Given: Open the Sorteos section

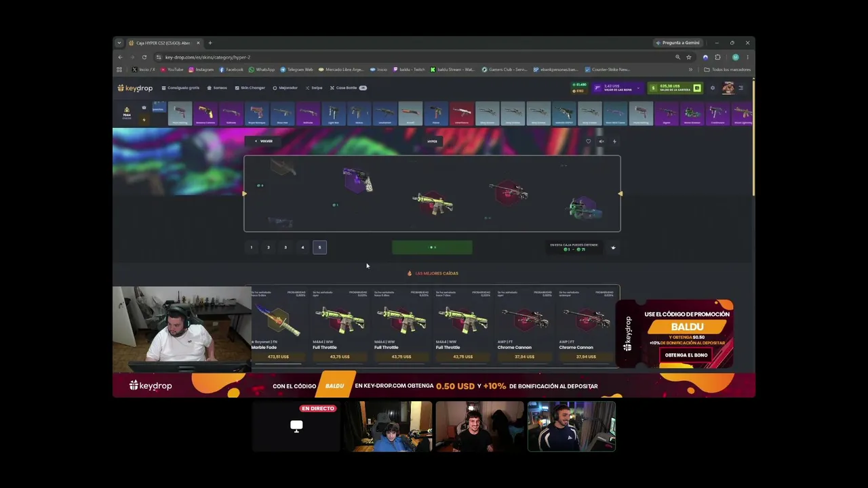Looking at the screenshot, I should pos(217,88).
